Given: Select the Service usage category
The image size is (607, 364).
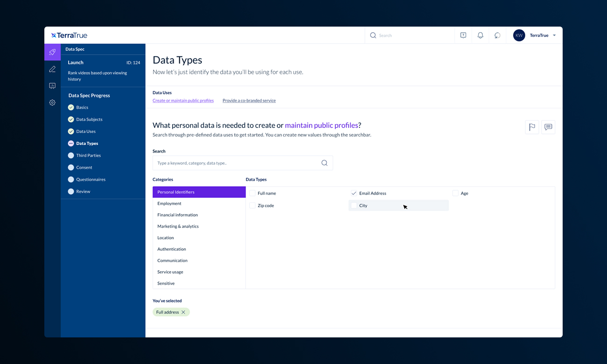Looking at the screenshot, I should coord(199,272).
